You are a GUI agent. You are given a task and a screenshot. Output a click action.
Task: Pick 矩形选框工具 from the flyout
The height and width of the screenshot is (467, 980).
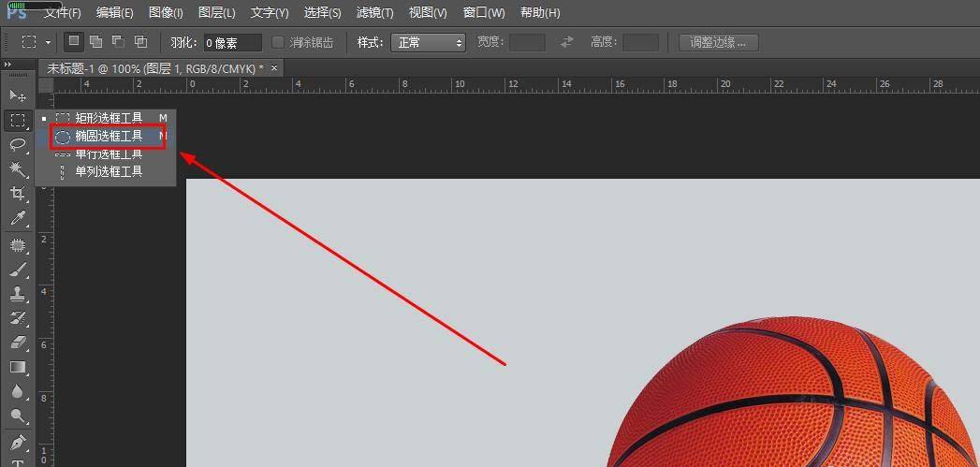tap(105, 118)
